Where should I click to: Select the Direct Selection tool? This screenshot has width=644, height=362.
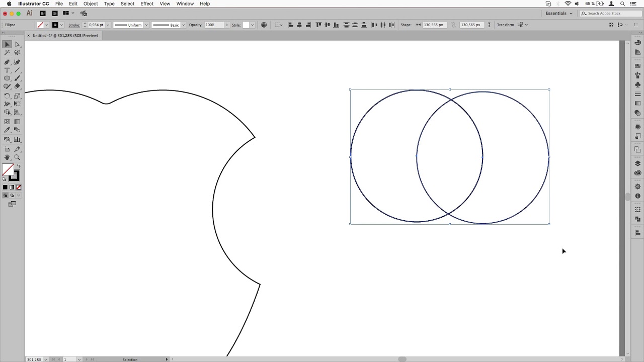click(x=17, y=44)
